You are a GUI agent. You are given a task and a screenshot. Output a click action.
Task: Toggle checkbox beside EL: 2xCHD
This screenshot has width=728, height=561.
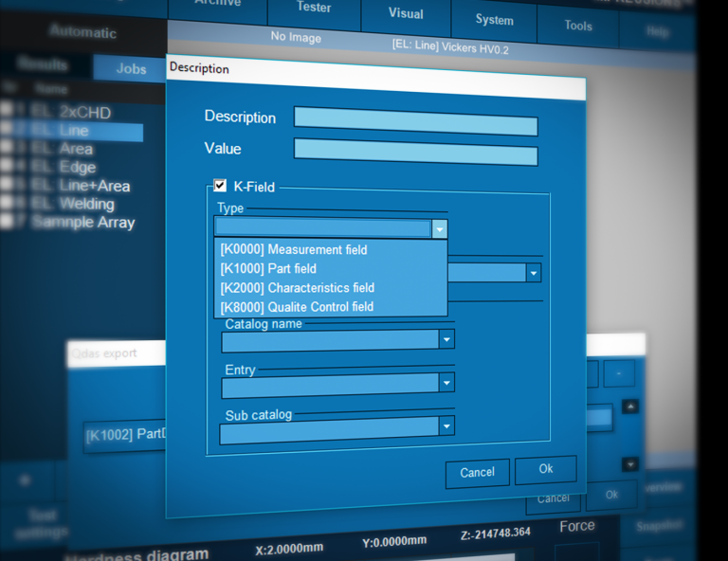pos(7,110)
